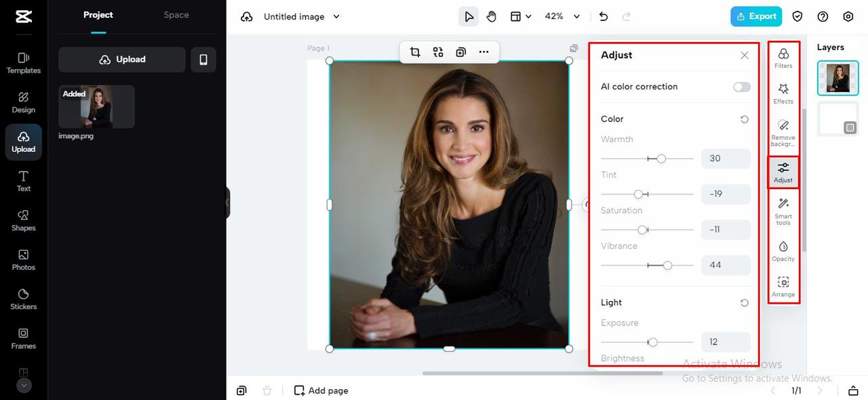
Task: Click the Export button
Action: tap(756, 16)
